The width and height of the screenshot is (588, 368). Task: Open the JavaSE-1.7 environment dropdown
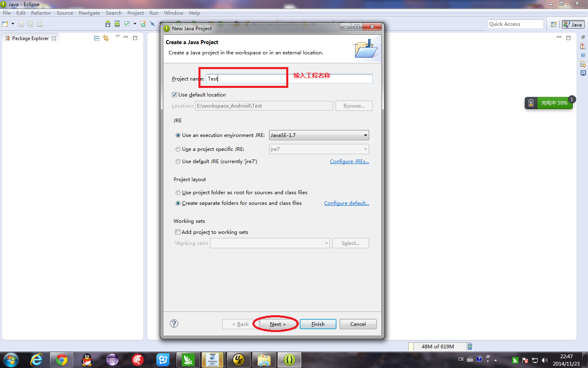[x=319, y=135]
